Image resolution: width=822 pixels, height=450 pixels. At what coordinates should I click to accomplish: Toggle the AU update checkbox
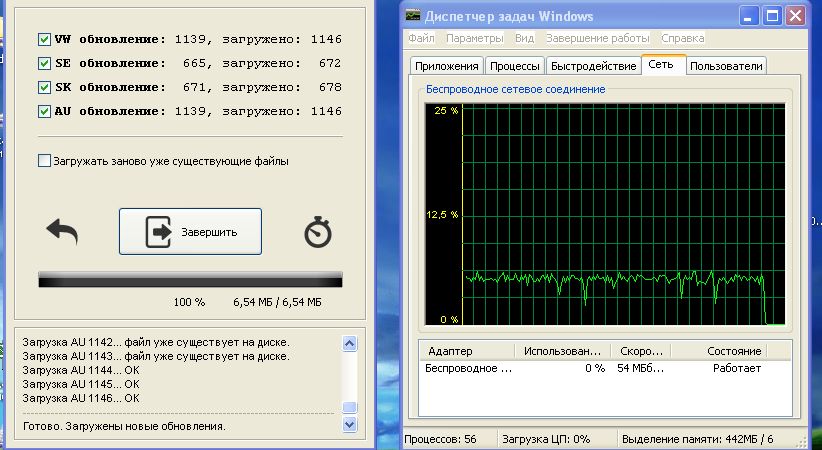[x=44, y=111]
